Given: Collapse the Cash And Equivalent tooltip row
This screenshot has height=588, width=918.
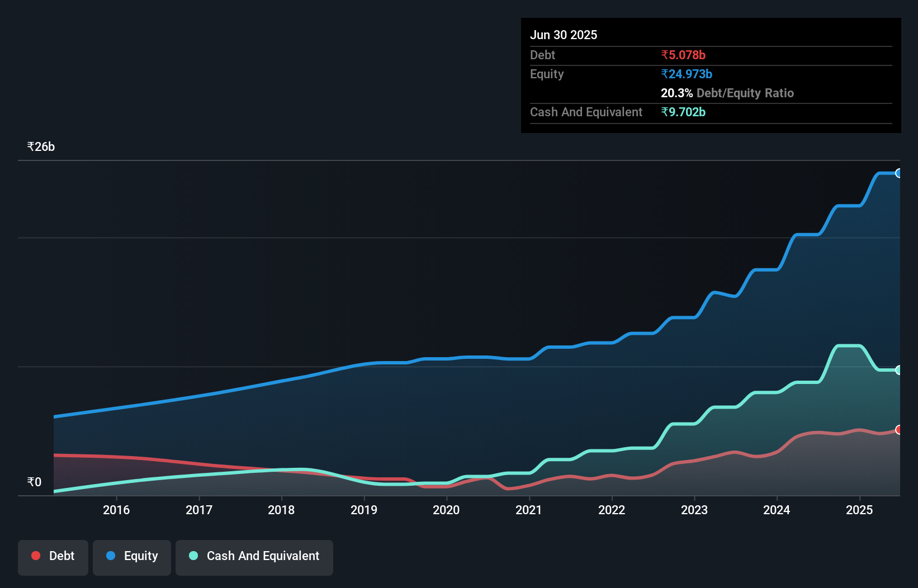Looking at the screenshot, I should [586, 112].
